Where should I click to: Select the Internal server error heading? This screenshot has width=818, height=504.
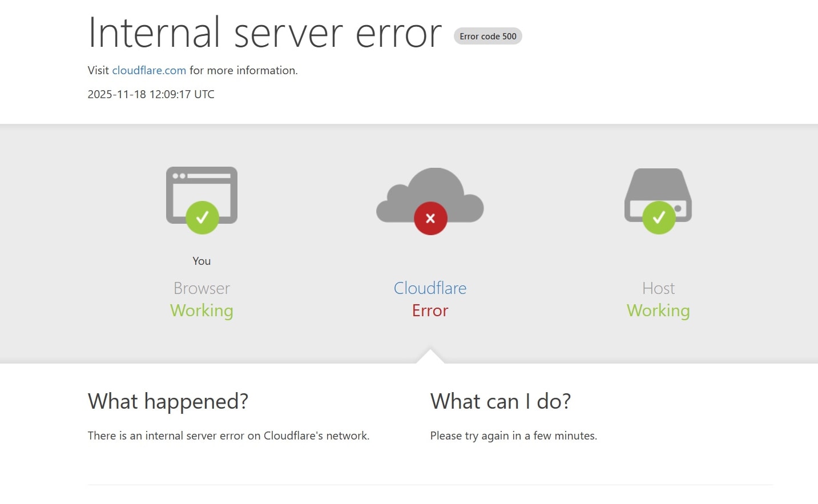[264, 33]
